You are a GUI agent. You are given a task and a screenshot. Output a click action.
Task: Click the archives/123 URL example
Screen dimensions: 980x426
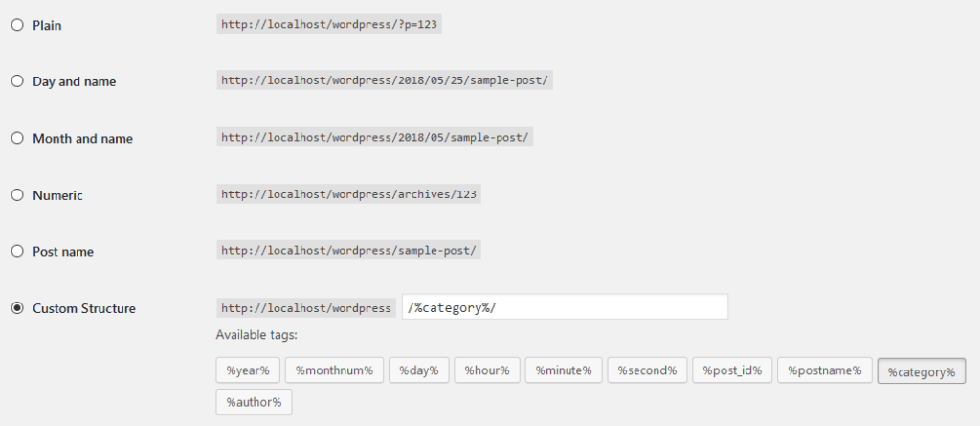click(x=348, y=194)
